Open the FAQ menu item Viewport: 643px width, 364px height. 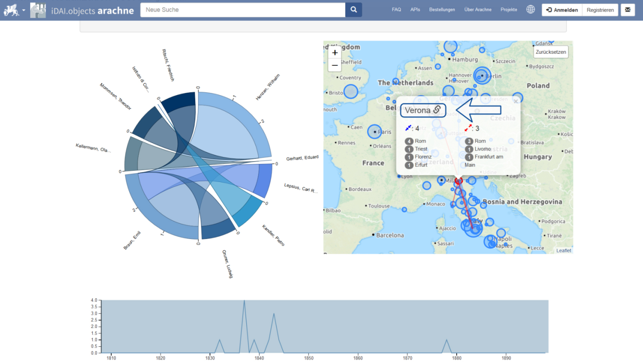pos(396,10)
